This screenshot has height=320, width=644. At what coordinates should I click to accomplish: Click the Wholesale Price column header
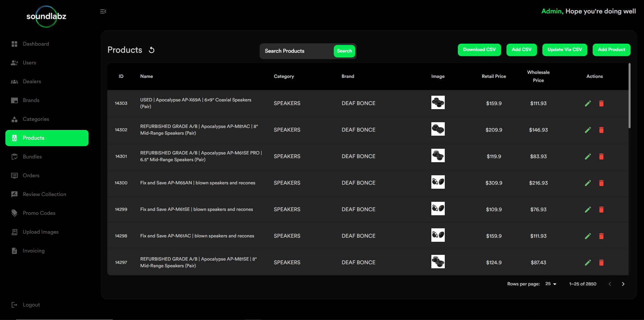[x=538, y=77]
